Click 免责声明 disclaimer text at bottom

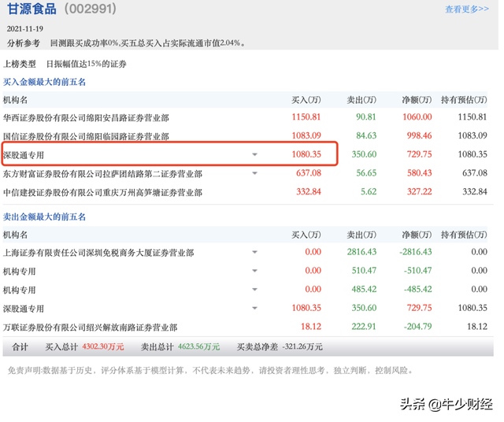point(210,371)
